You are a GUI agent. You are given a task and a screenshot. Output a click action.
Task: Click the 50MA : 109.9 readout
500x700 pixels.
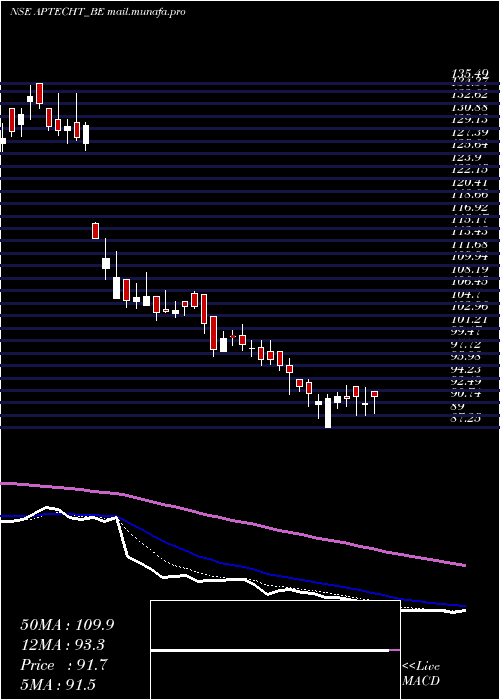coord(67,625)
